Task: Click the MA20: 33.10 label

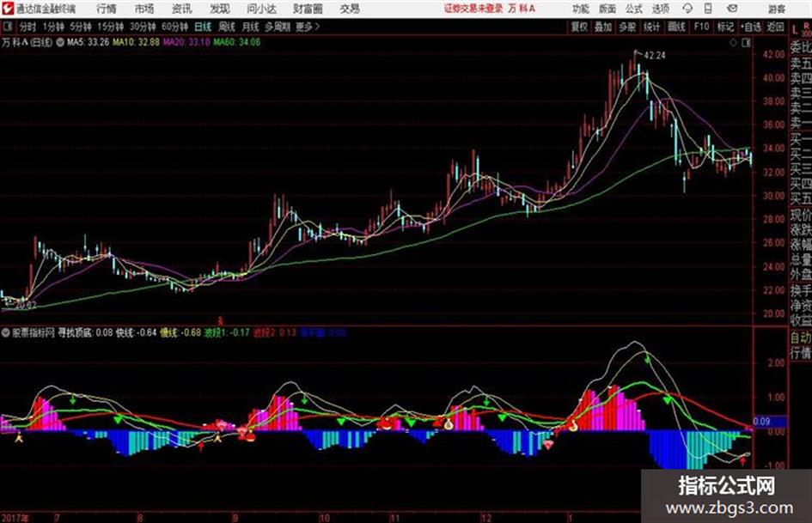Action: click(186, 42)
